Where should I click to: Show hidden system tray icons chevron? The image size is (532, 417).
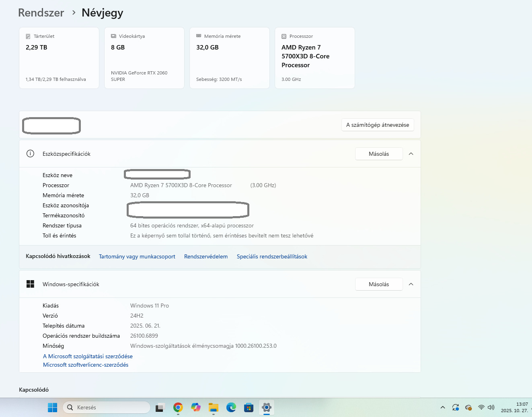[443, 407]
